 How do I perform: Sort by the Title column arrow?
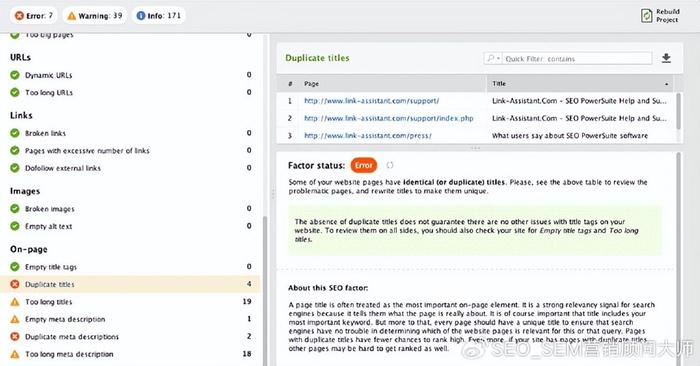(667, 84)
